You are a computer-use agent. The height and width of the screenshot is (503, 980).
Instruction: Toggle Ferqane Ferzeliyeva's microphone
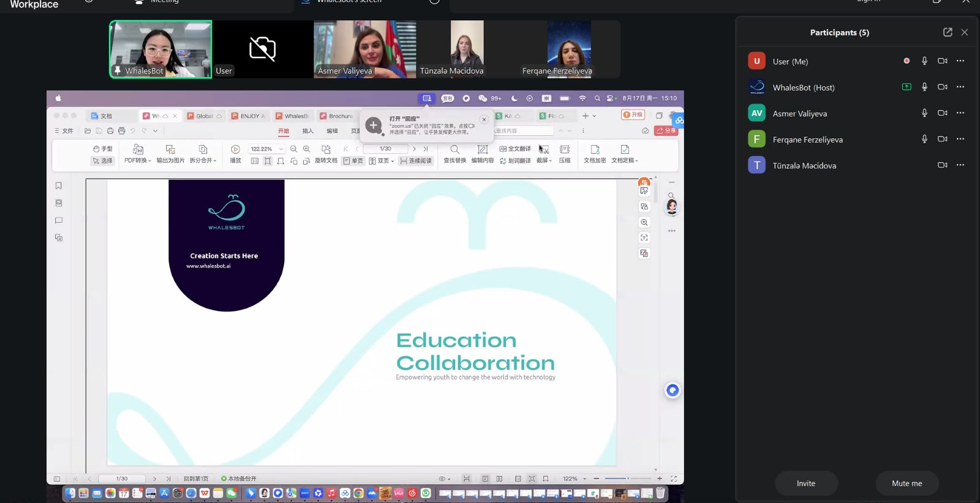pos(925,140)
